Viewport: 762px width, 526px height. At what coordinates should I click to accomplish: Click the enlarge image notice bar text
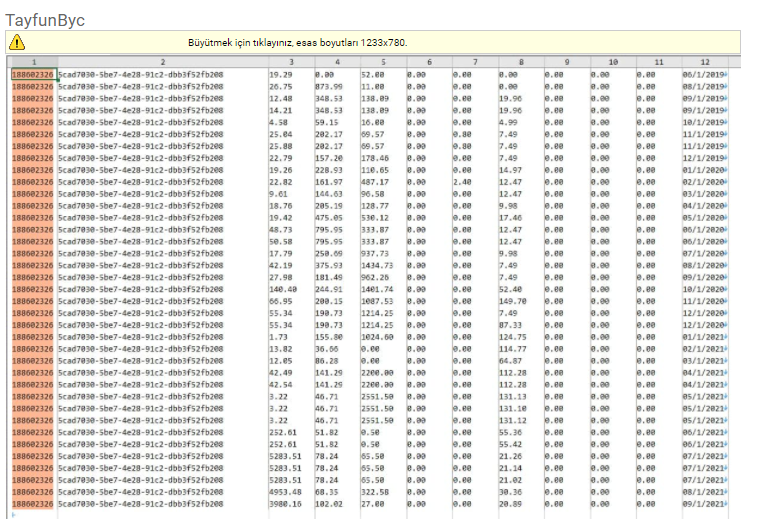tap(297, 42)
